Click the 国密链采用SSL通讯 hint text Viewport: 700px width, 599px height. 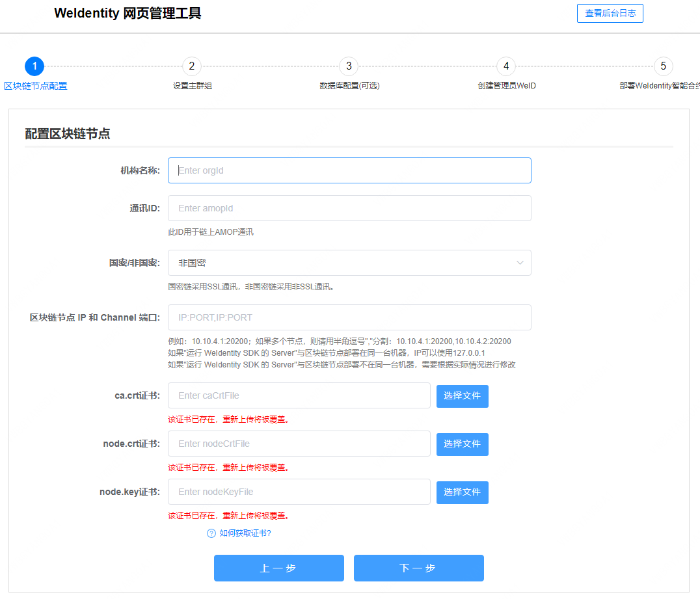coord(251,287)
